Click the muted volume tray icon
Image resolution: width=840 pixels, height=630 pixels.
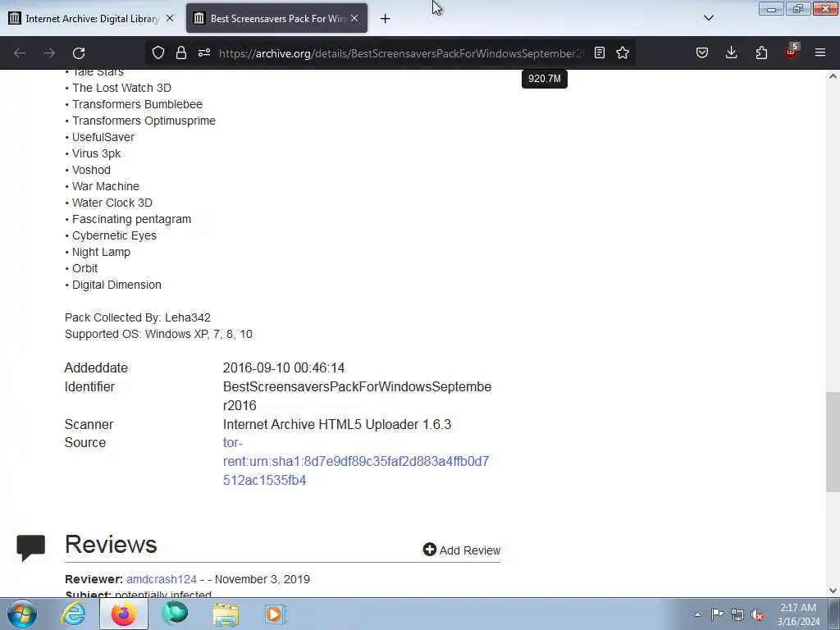click(x=757, y=614)
